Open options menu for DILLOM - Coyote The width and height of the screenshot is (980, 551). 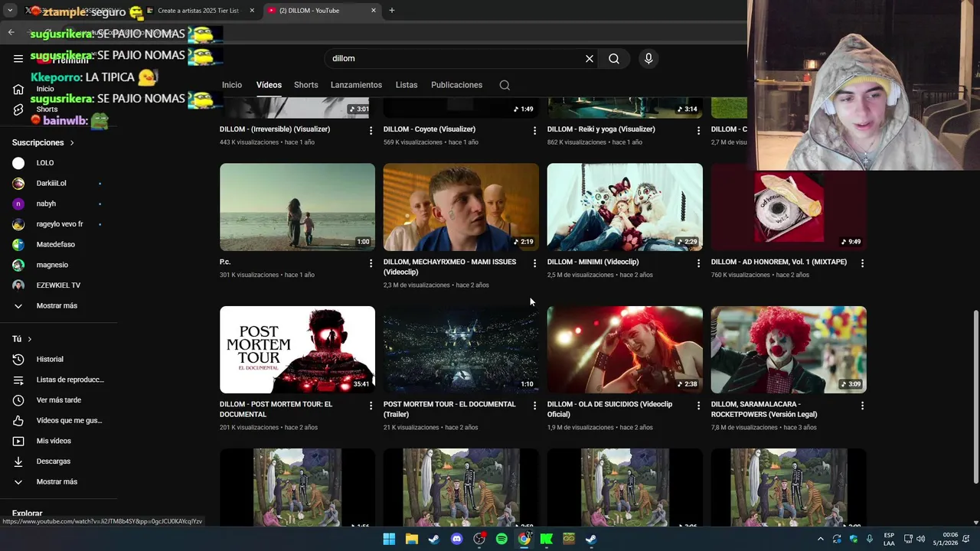tap(534, 131)
